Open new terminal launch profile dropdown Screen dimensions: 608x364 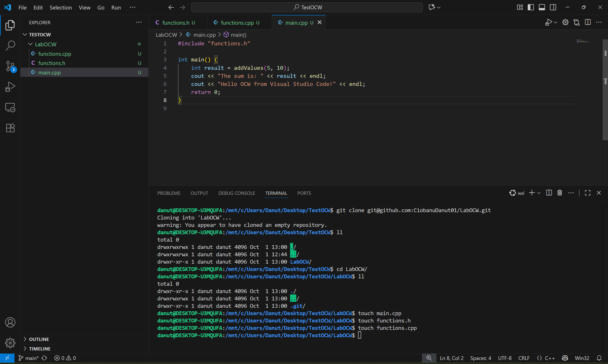(x=539, y=193)
